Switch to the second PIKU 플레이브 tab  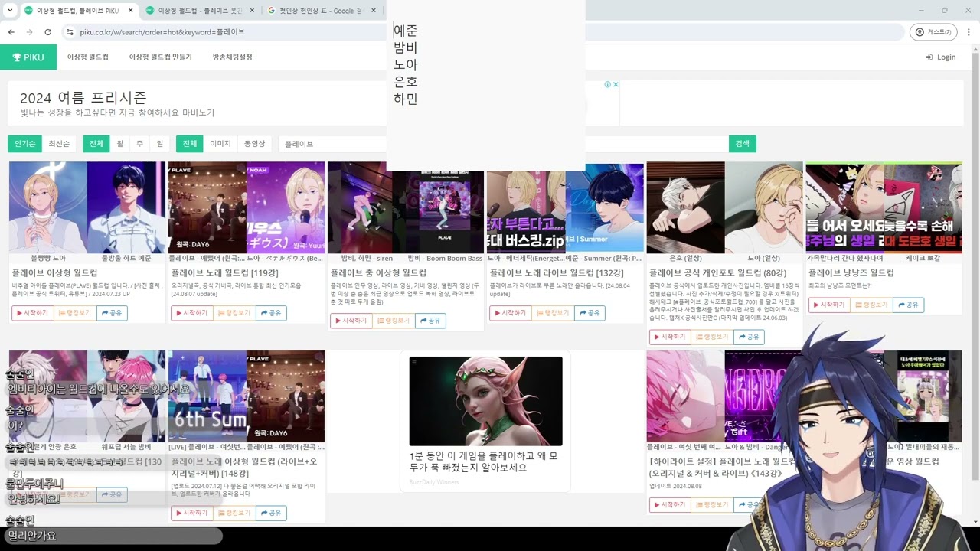[x=201, y=11]
